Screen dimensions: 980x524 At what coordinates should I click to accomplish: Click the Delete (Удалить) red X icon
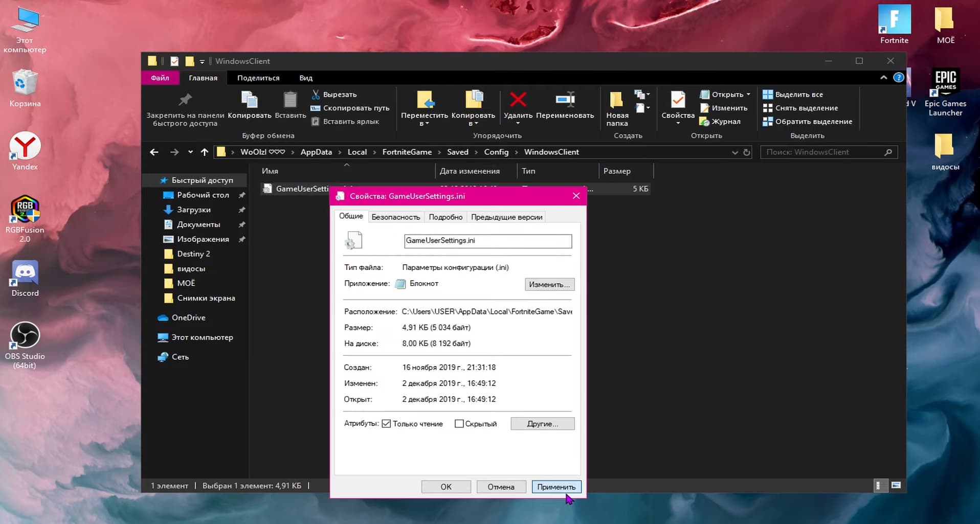coord(518,100)
